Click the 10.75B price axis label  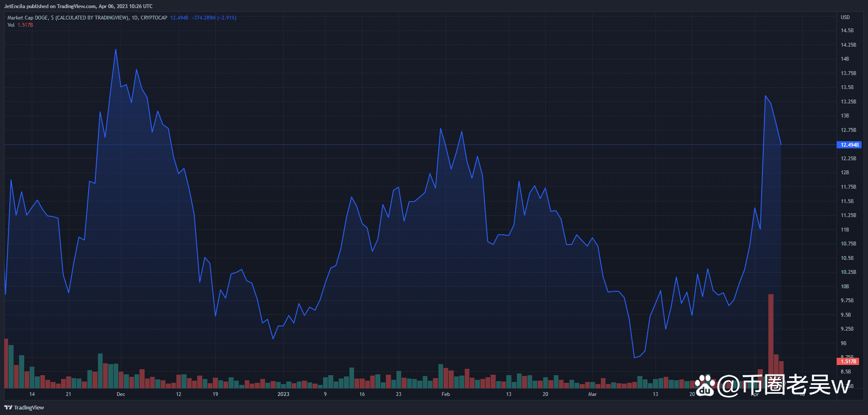pos(848,244)
